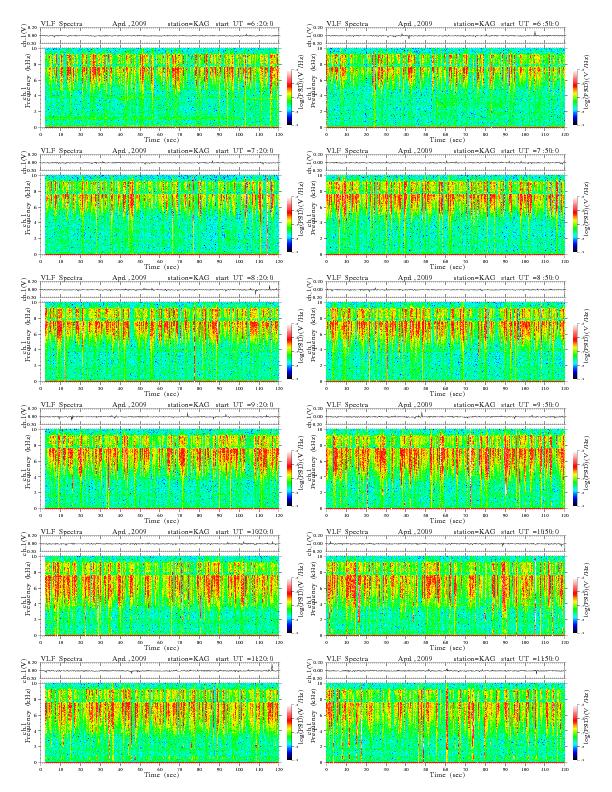Screen dimensions: 612x792
Task: Click the waveform trace above the 11:20:0 spectrogram
Action: [160, 671]
